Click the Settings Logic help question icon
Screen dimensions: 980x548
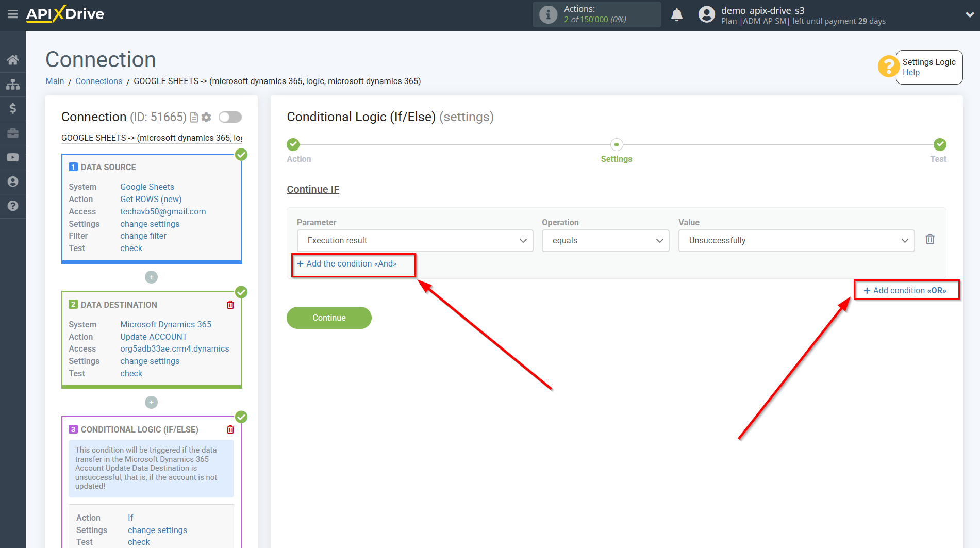pyautogui.click(x=888, y=67)
